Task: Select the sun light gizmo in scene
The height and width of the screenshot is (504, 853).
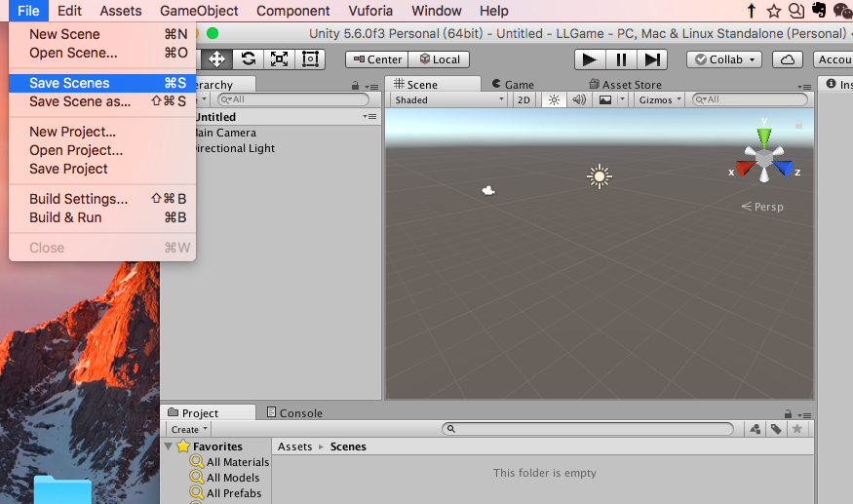Action: tap(600, 176)
